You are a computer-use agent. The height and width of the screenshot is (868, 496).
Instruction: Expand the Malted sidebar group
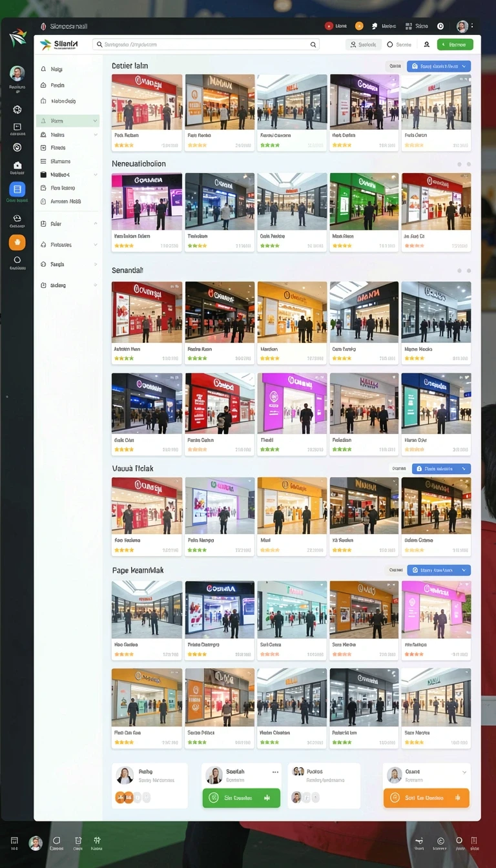click(68, 174)
